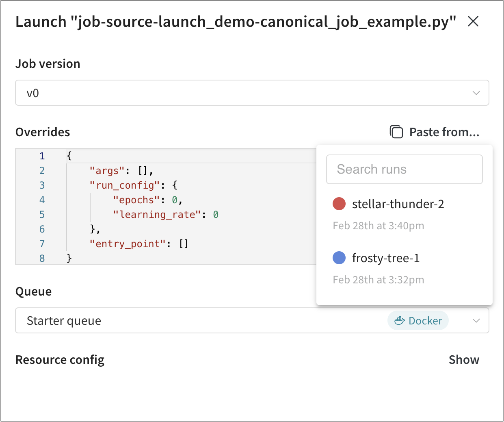504x422 pixels.
Task: Close the Launch job dialog
Action: click(x=473, y=22)
